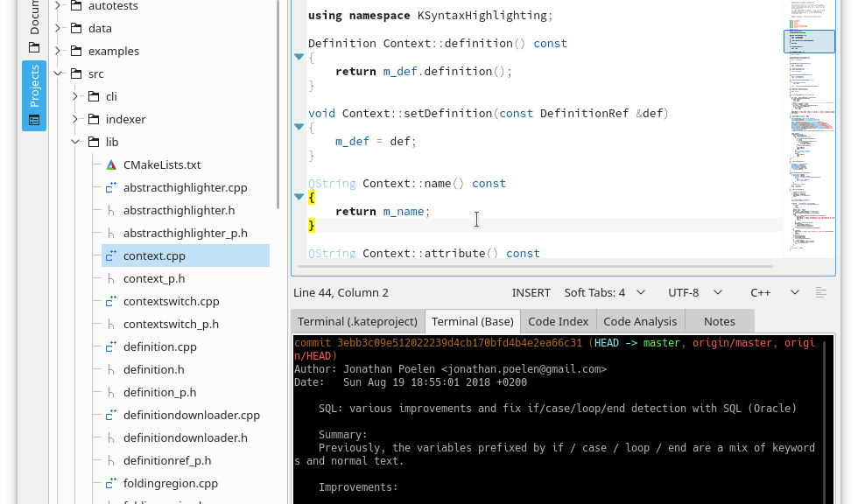The height and width of the screenshot is (504, 858).
Task: Click the CMakeLists.txt CMake file icon
Action: point(111,164)
